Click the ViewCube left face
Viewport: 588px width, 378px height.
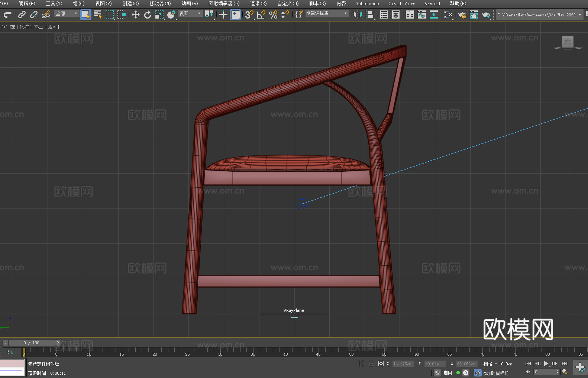(x=568, y=42)
